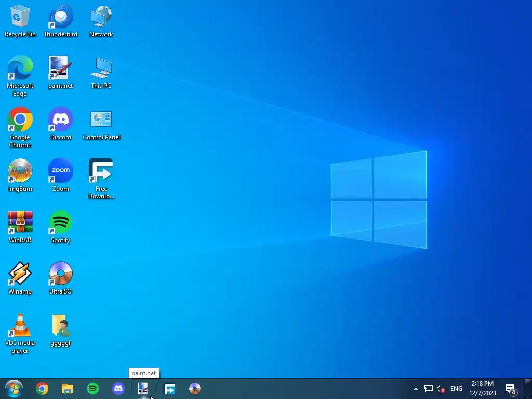Select the Discord desktop shortcut
This screenshot has width=532, height=399.
(61, 124)
